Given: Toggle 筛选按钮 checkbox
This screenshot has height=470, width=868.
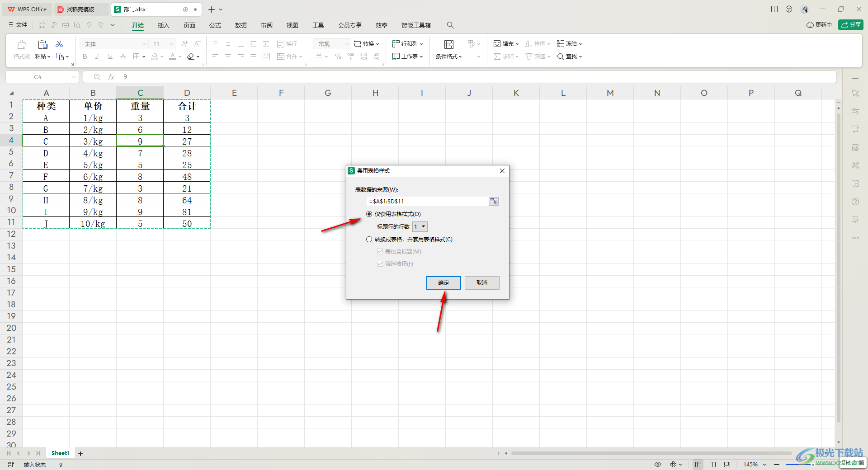Looking at the screenshot, I should [380, 264].
